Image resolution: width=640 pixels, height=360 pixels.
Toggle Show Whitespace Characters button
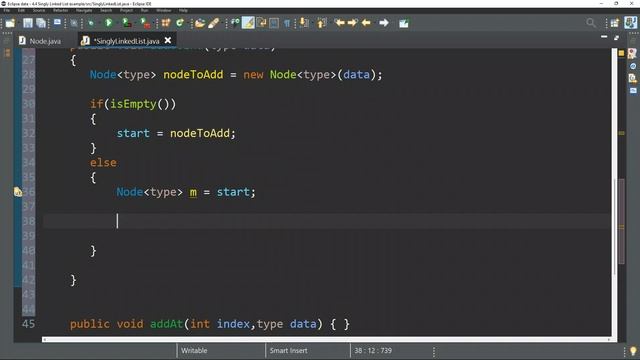coord(287,23)
